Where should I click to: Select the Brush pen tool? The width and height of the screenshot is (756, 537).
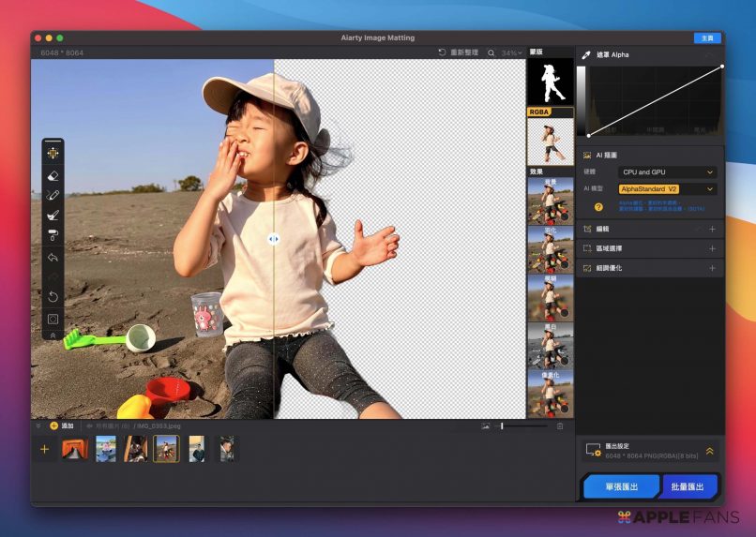[53, 195]
